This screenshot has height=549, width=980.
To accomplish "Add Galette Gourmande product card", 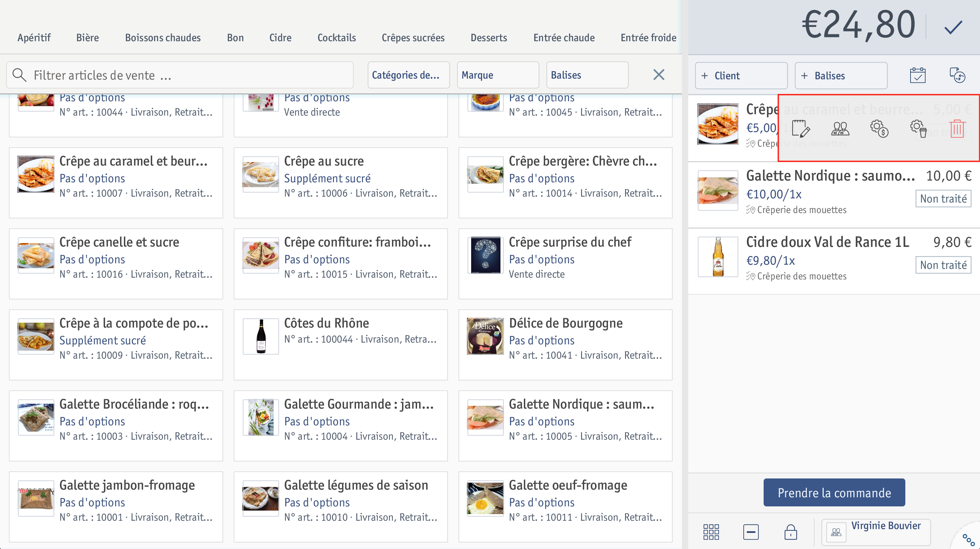I will (341, 426).
